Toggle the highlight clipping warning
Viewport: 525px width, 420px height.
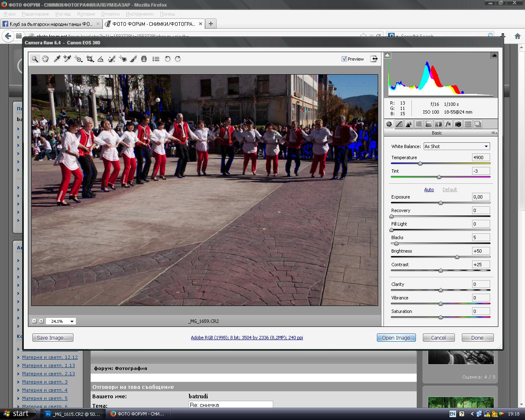494,55
